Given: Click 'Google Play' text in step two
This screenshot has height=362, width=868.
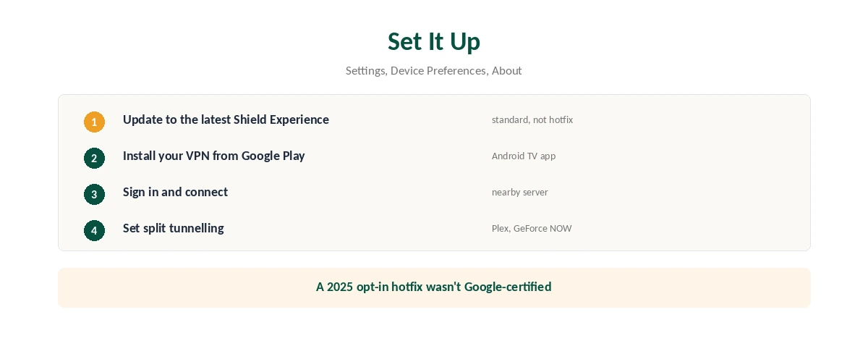Looking at the screenshot, I should tap(273, 156).
